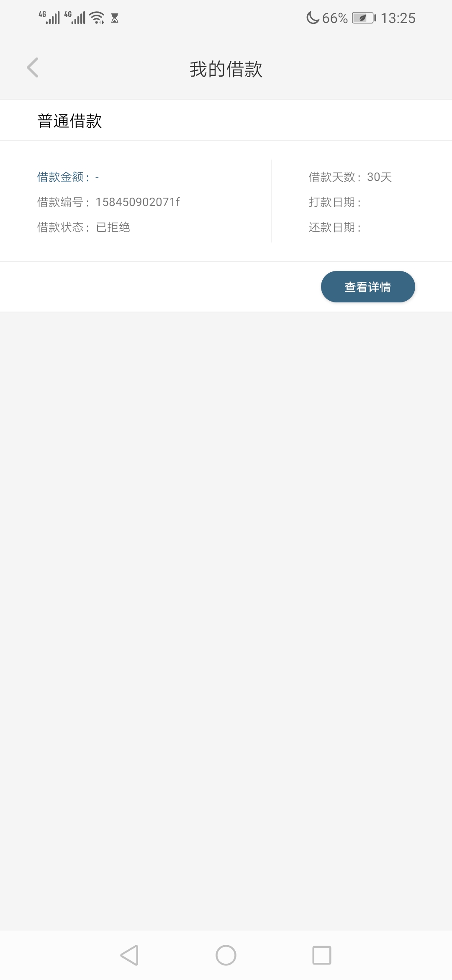Screen dimensions: 452x980
Task: Tap loan number 158450902071f
Action: [x=138, y=202]
